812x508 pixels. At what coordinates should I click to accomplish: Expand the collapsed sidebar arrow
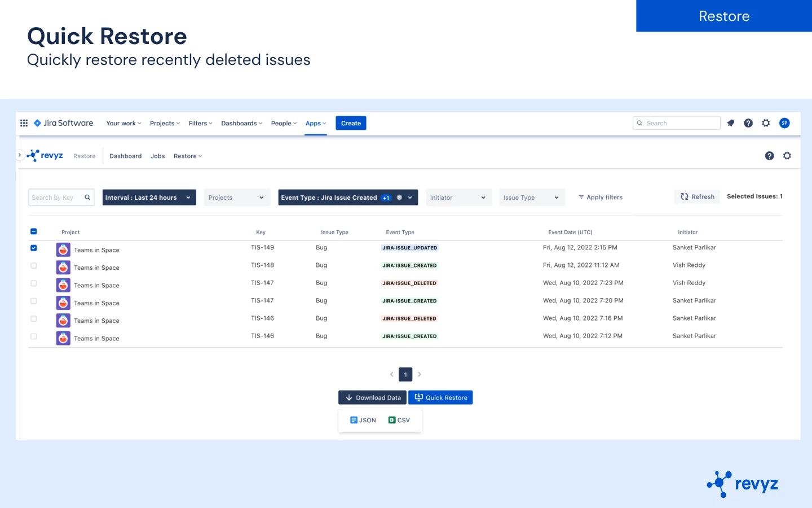pyautogui.click(x=20, y=155)
